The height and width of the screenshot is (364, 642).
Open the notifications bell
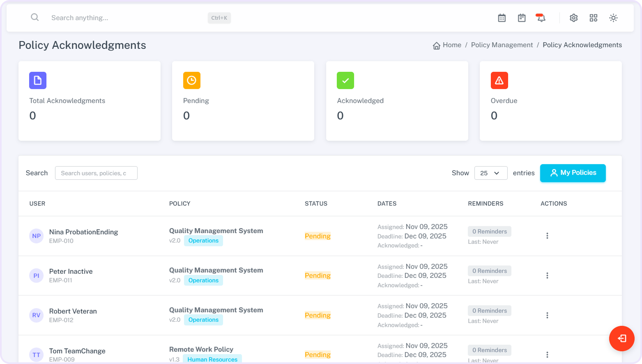541,18
